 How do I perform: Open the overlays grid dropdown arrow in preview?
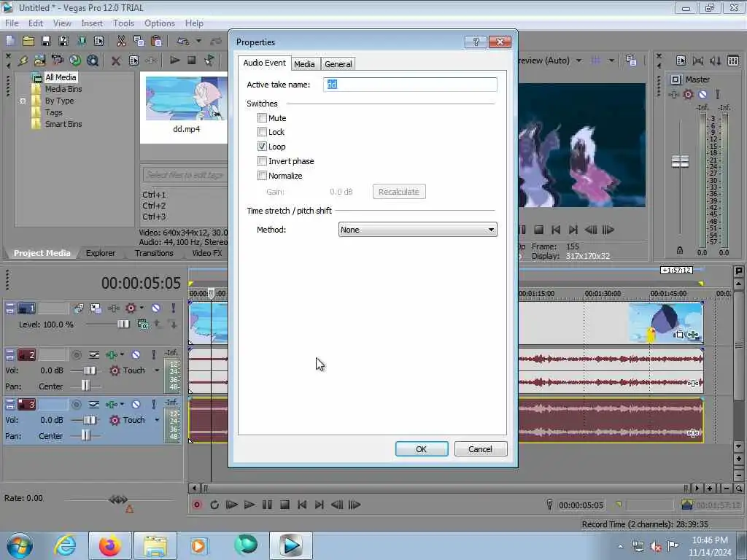(x=611, y=61)
